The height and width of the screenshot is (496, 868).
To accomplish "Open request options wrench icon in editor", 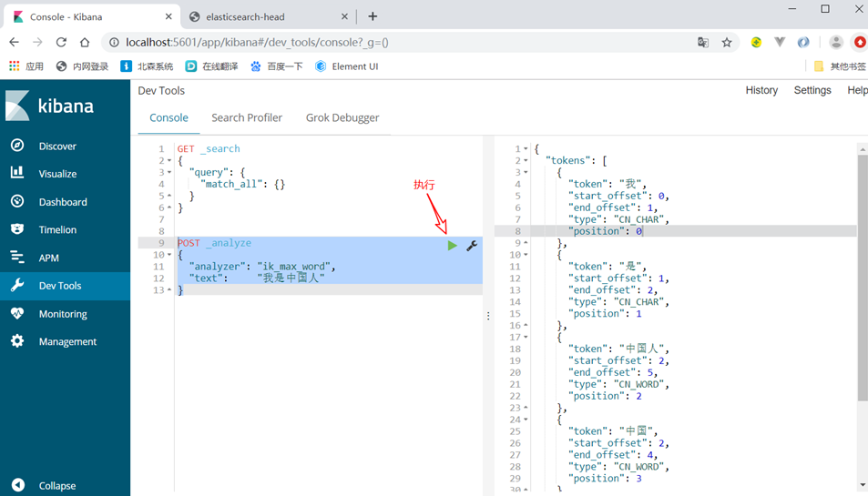I will point(472,246).
